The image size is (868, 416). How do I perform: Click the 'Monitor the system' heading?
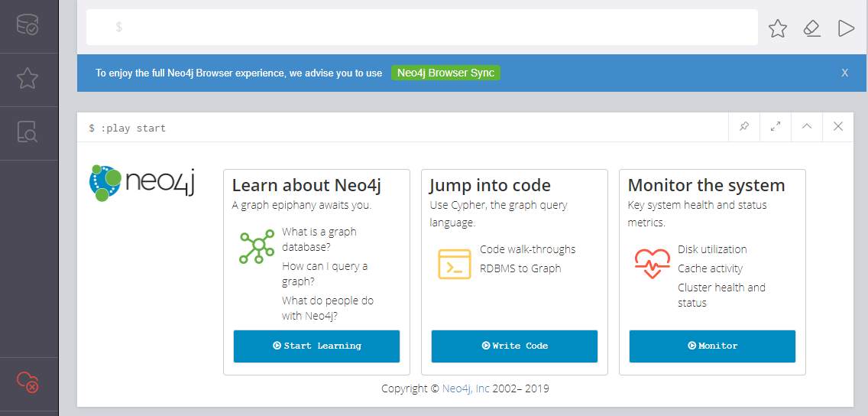(706, 185)
